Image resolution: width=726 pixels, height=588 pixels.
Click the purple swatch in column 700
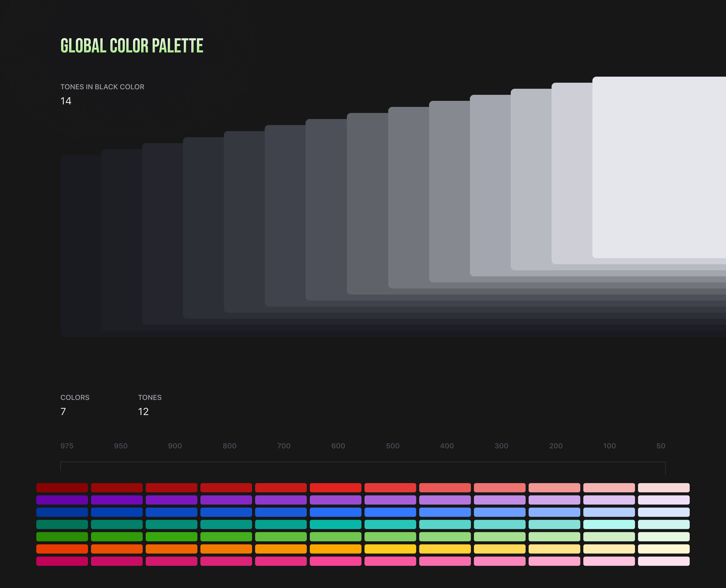pos(281,500)
